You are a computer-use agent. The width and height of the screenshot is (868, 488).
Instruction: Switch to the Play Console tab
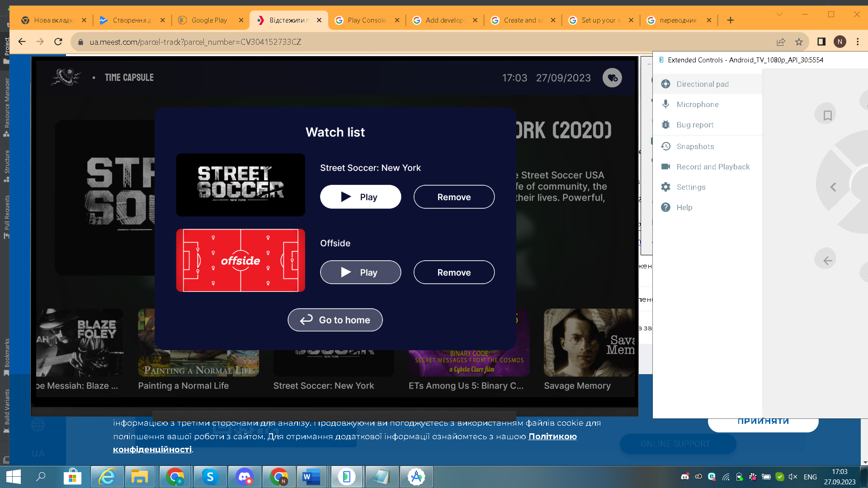(366, 20)
